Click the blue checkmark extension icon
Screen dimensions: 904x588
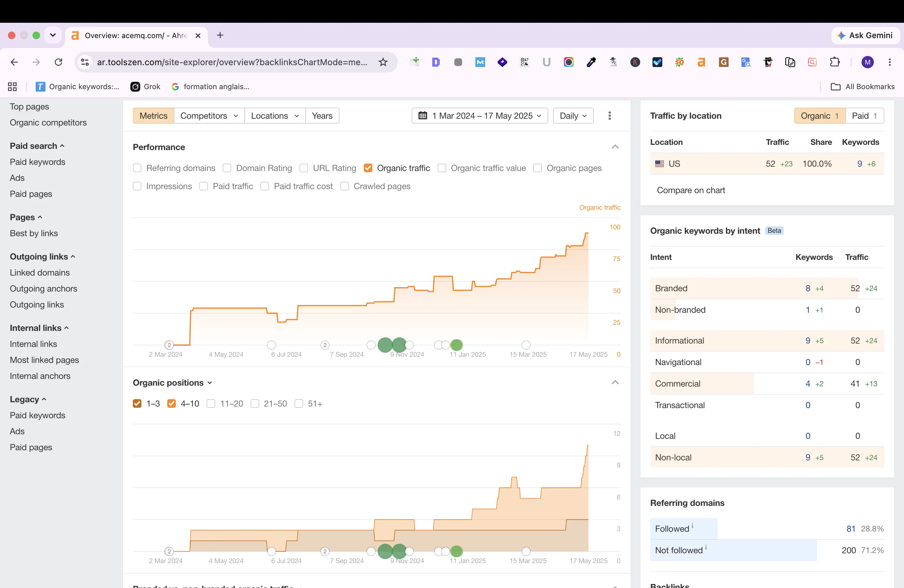[657, 62]
